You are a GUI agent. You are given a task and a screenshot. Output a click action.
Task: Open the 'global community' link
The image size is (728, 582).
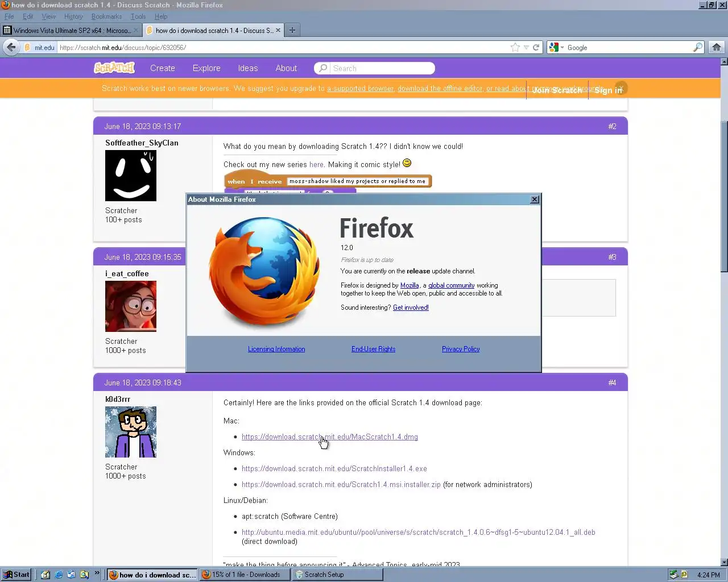pos(451,285)
